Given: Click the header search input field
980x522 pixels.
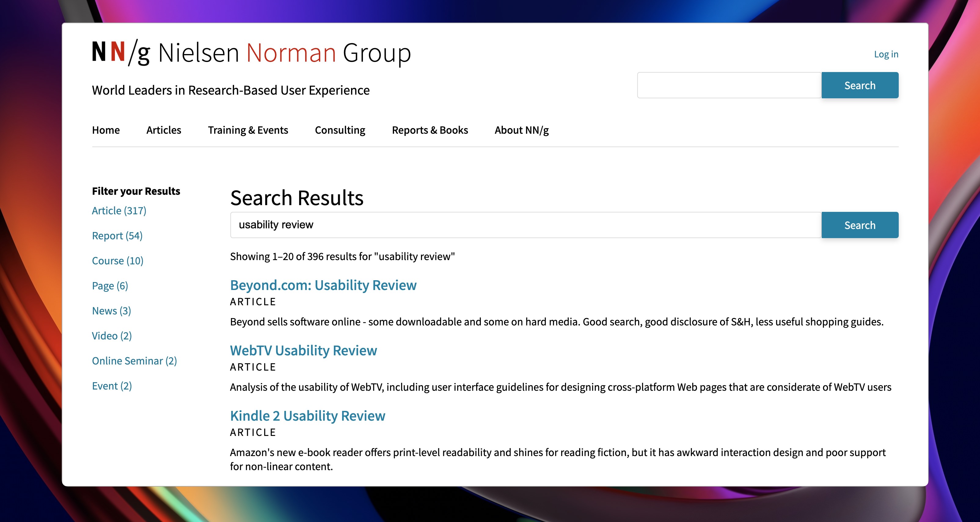Looking at the screenshot, I should (729, 85).
